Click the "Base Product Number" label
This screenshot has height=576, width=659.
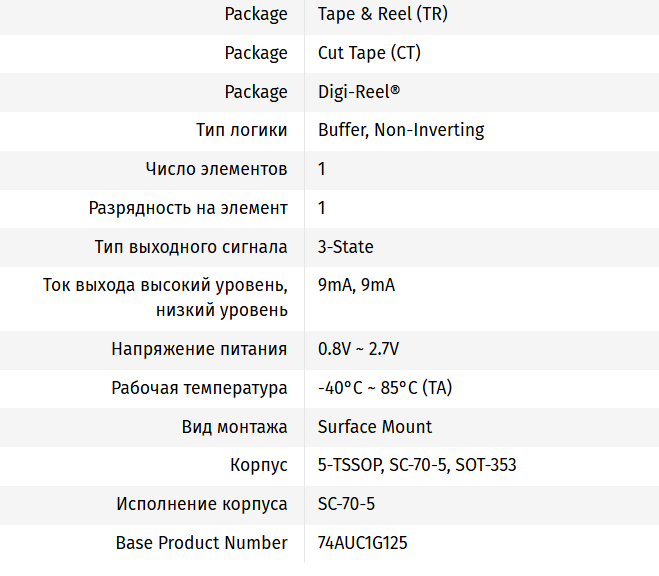coord(202,543)
